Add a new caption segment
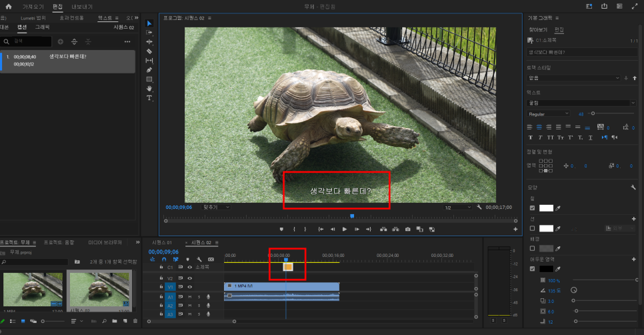Viewport: 644px width, 335px height. pyautogui.click(x=61, y=41)
